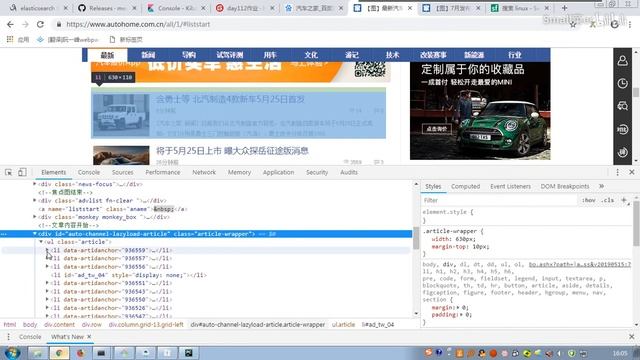
Task: Open the user profile sidebar icon
Action: [622, 60]
